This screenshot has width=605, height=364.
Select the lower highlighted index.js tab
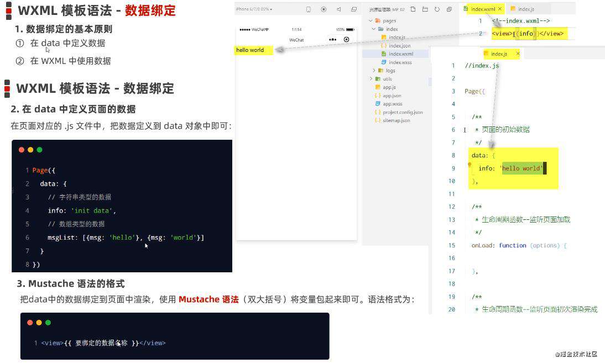click(499, 54)
